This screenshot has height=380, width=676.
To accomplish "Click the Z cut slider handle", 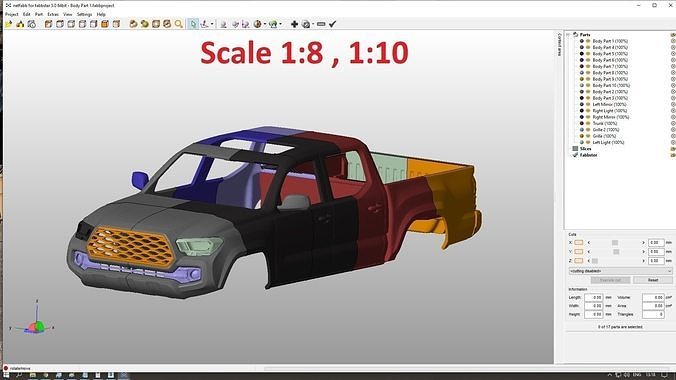I will pyautogui.click(x=595, y=261).
